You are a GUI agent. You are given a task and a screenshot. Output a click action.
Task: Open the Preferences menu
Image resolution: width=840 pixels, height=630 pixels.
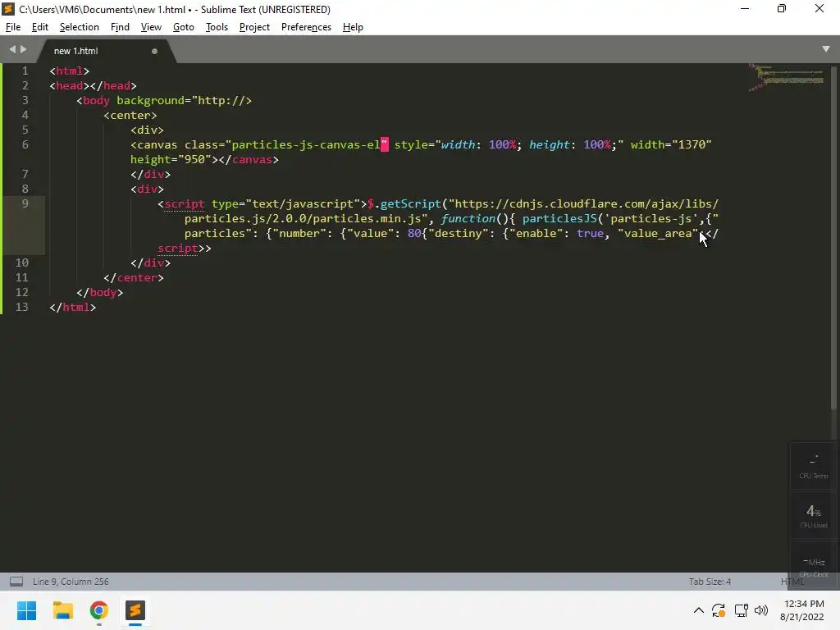coord(307,27)
